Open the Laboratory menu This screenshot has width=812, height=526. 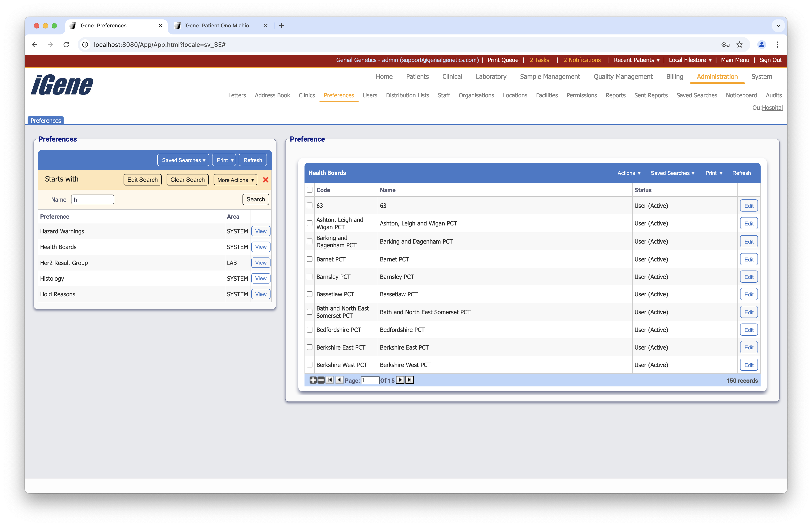click(x=491, y=76)
